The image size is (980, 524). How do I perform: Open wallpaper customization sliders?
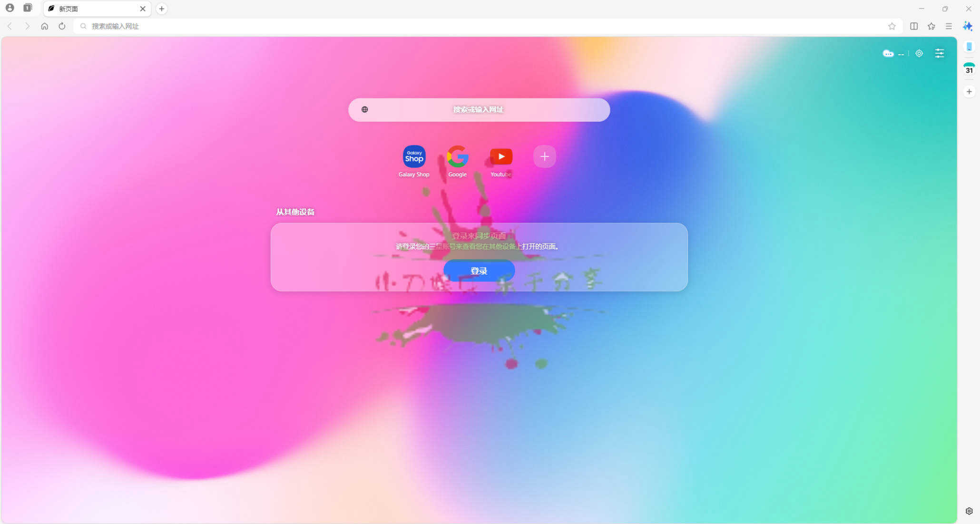940,53
